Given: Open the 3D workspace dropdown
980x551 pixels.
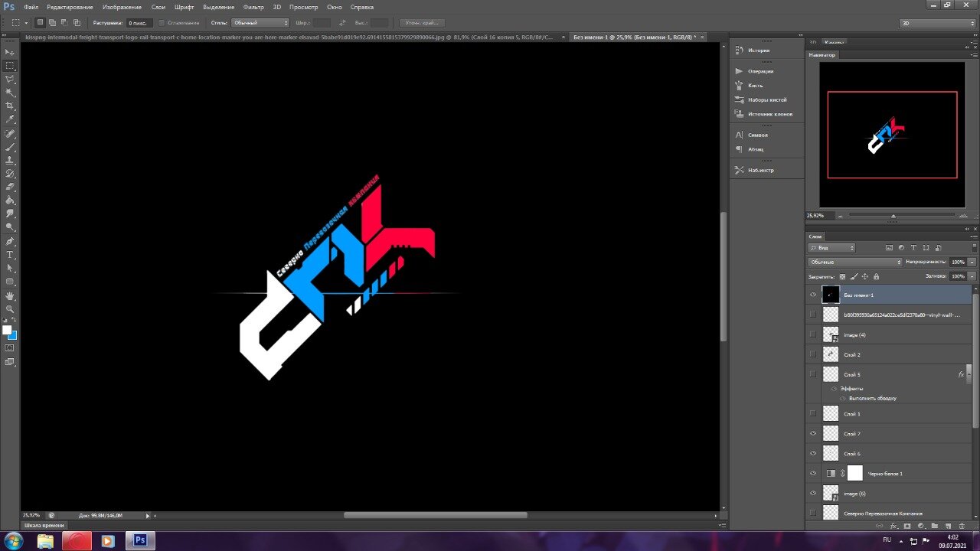Looking at the screenshot, I should pyautogui.click(x=937, y=23).
